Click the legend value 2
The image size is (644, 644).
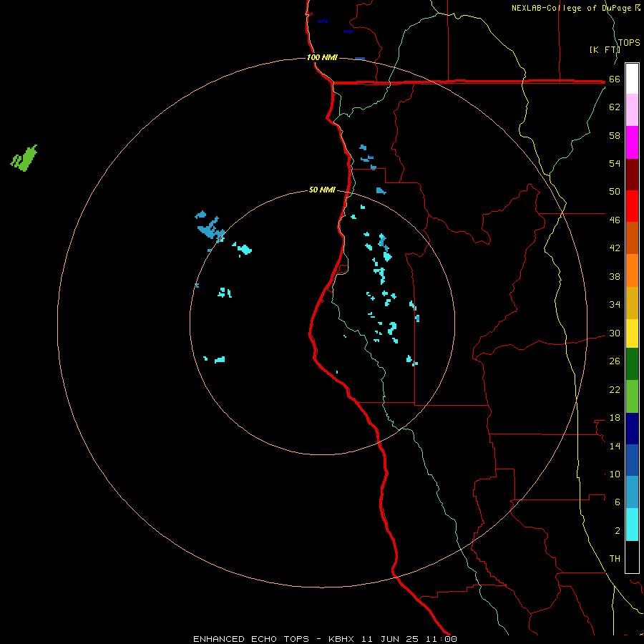pos(618,531)
